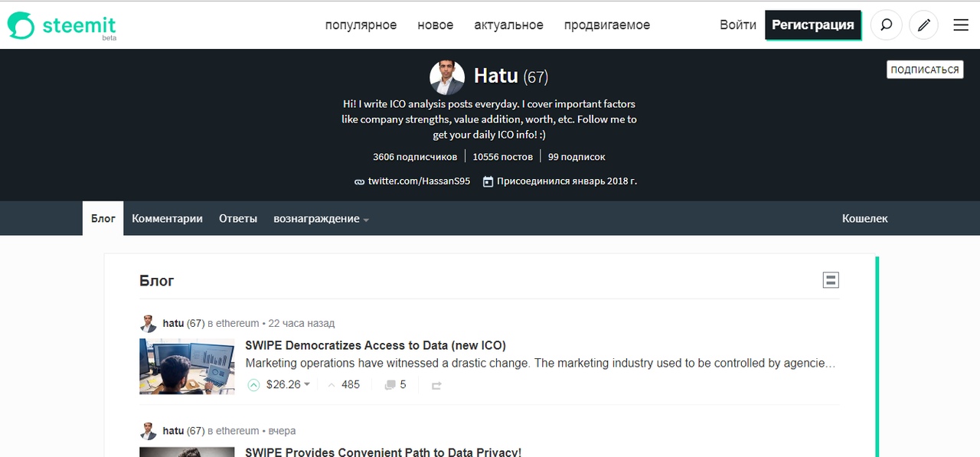Expand the $26.26 payout dropdown
Screen dimensions: 980x457
[x=307, y=385]
